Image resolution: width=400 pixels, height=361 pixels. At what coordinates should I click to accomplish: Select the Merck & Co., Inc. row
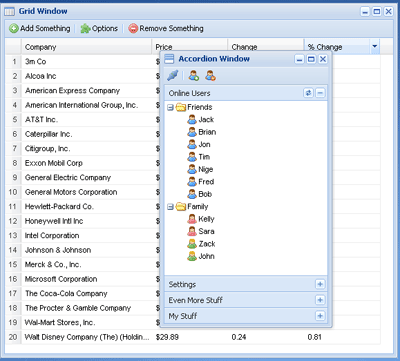(83, 265)
